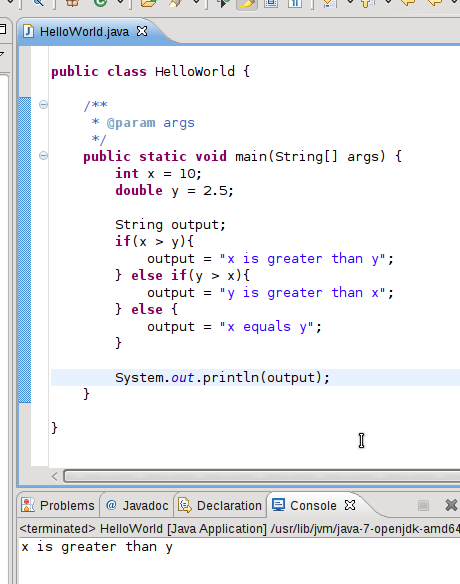The image size is (460, 584).
Task: Click the restore icon left of editor tab
Action: coord(3,29)
